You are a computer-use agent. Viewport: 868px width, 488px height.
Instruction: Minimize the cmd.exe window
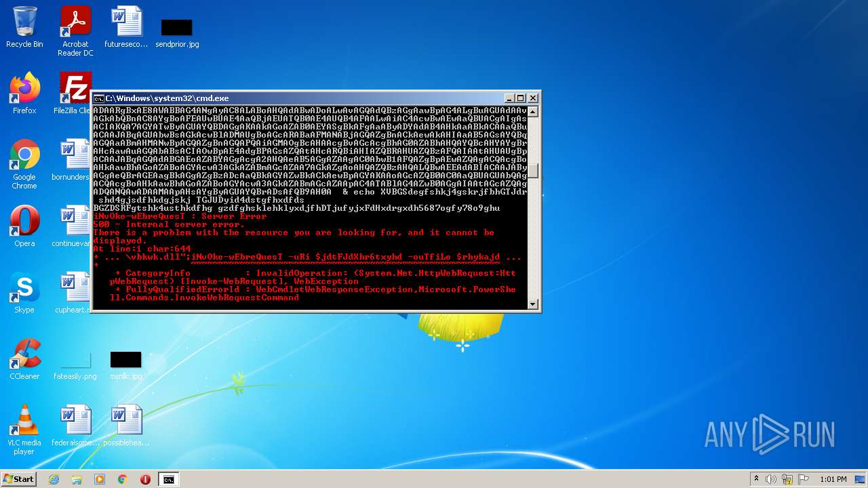[510, 98]
